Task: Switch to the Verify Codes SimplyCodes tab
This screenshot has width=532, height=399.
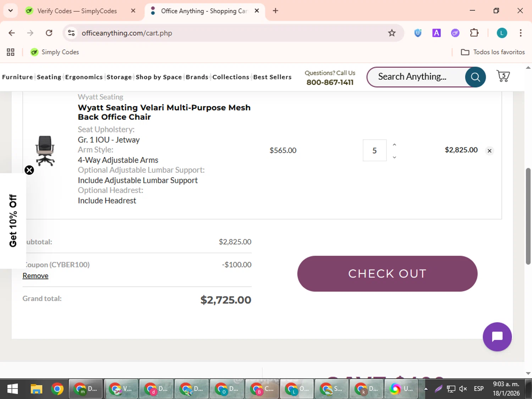Action: (x=77, y=11)
